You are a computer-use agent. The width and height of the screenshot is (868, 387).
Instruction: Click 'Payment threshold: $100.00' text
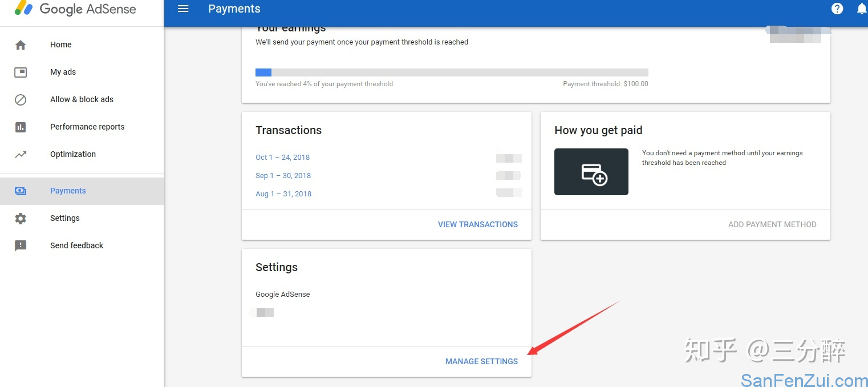[606, 84]
